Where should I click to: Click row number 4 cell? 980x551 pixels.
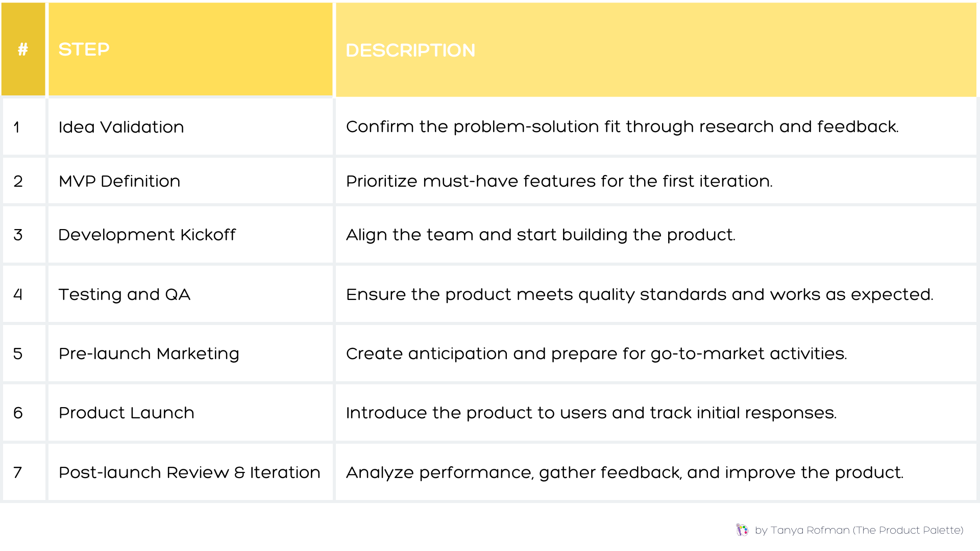pyautogui.click(x=18, y=294)
